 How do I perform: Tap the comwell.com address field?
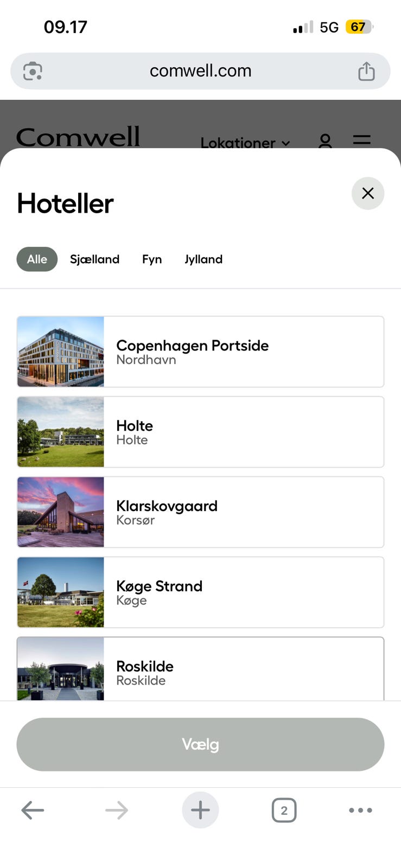pyautogui.click(x=200, y=71)
